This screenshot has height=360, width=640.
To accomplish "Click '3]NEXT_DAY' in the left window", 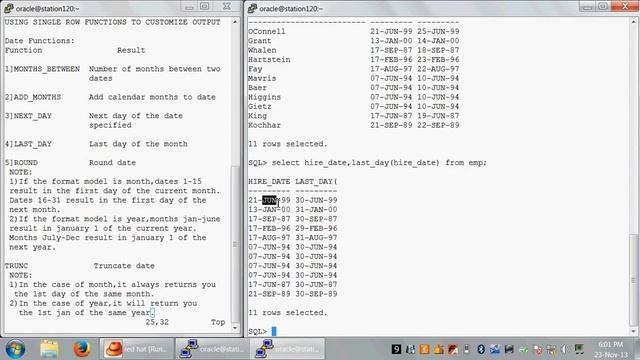I will [28, 116].
